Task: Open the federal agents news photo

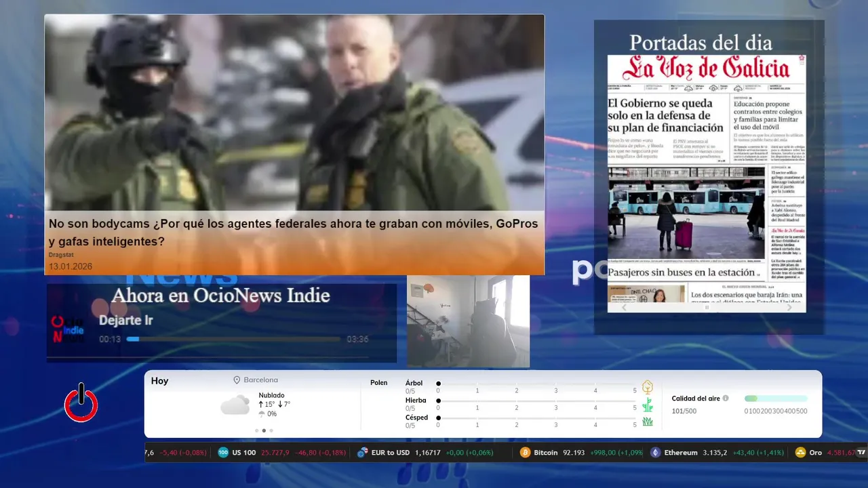Action: (294, 113)
